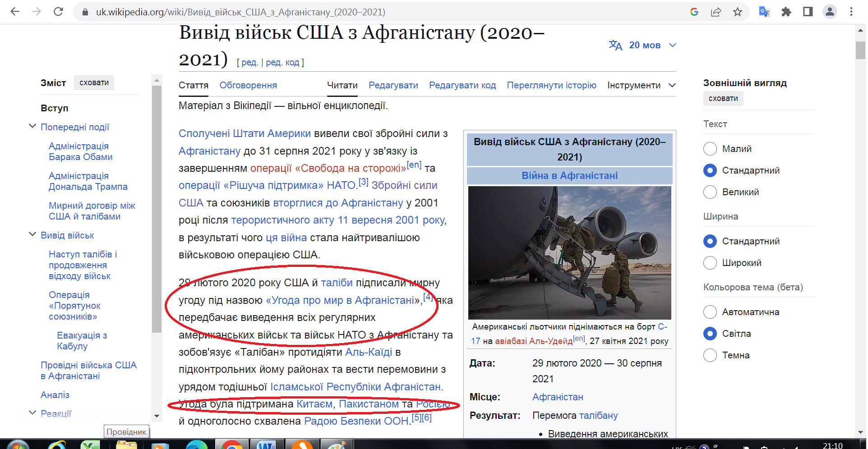Open the browser side panel icon
This screenshot has height=449, width=868.
click(x=808, y=12)
